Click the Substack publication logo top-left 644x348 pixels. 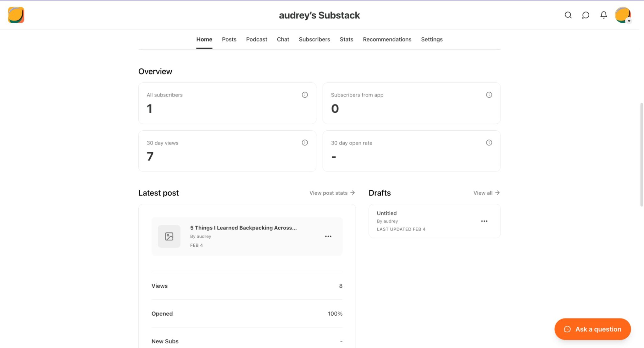16,15
